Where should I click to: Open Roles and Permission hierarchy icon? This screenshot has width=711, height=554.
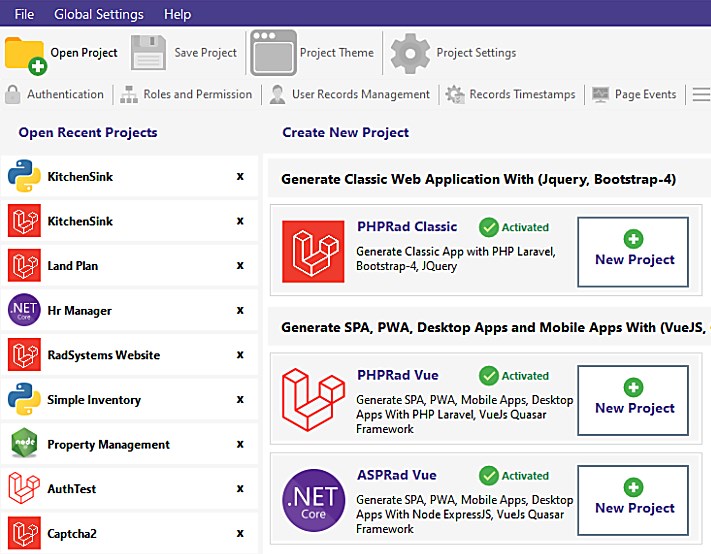tap(128, 95)
